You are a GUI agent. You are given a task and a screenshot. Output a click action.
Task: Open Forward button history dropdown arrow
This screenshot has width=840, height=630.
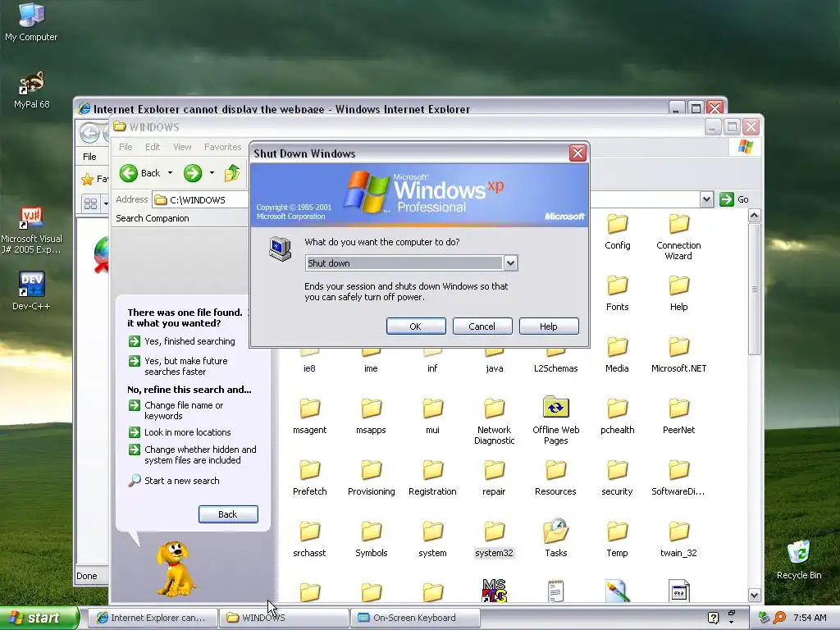pyautogui.click(x=212, y=173)
